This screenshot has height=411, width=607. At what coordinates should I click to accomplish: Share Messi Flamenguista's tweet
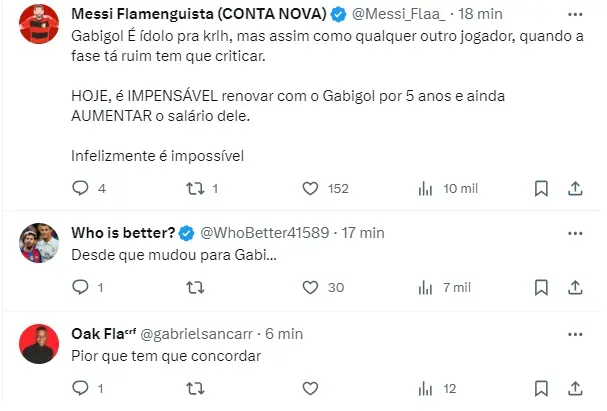point(575,188)
